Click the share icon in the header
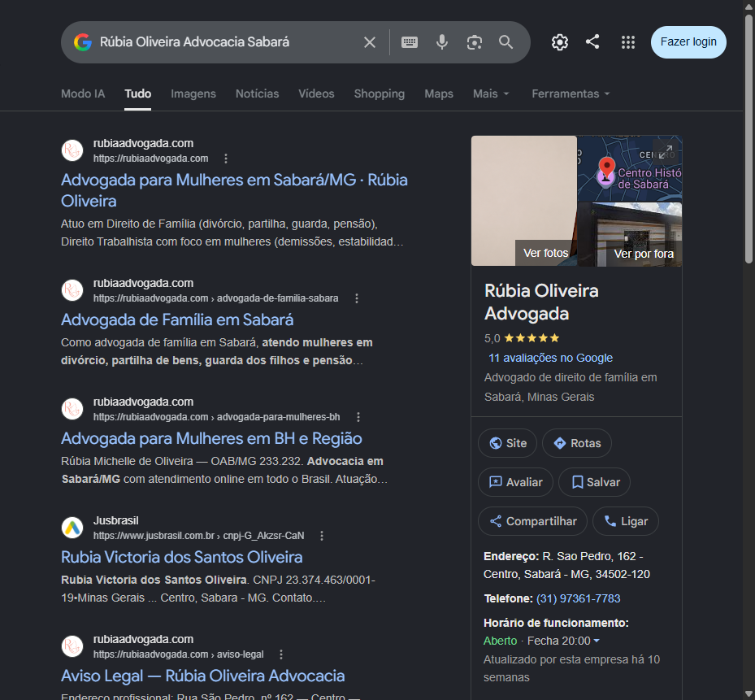Viewport: 755px width, 700px height. (x=592, y=42)
